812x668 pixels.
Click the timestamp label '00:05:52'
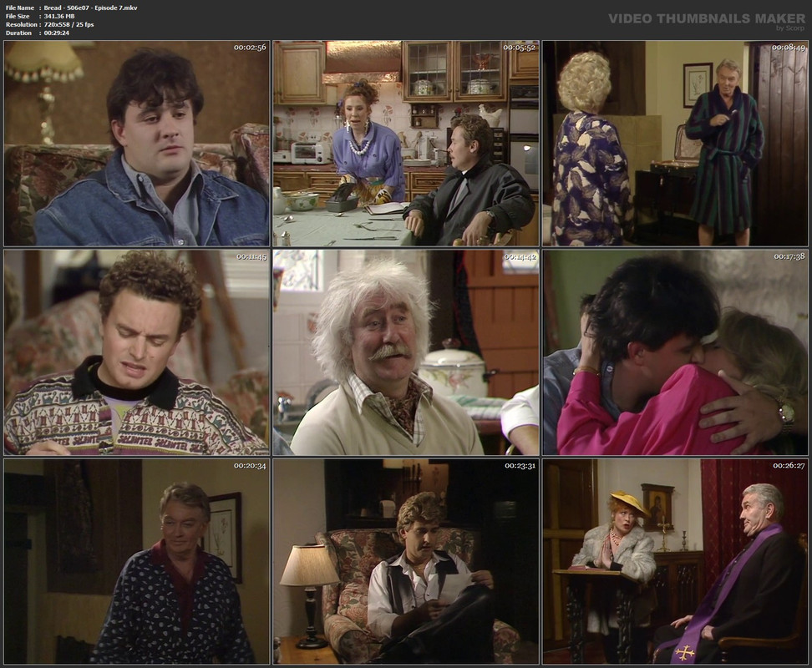pos(520,47)
